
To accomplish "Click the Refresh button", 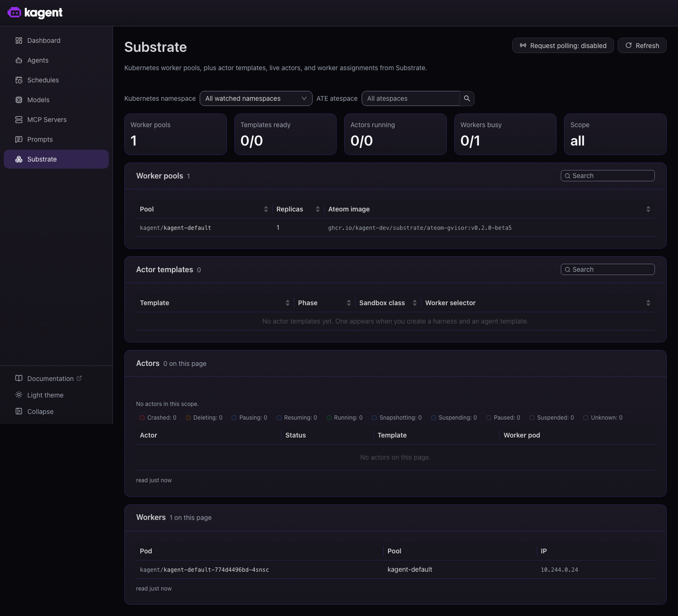I will [x=642, y=46].
